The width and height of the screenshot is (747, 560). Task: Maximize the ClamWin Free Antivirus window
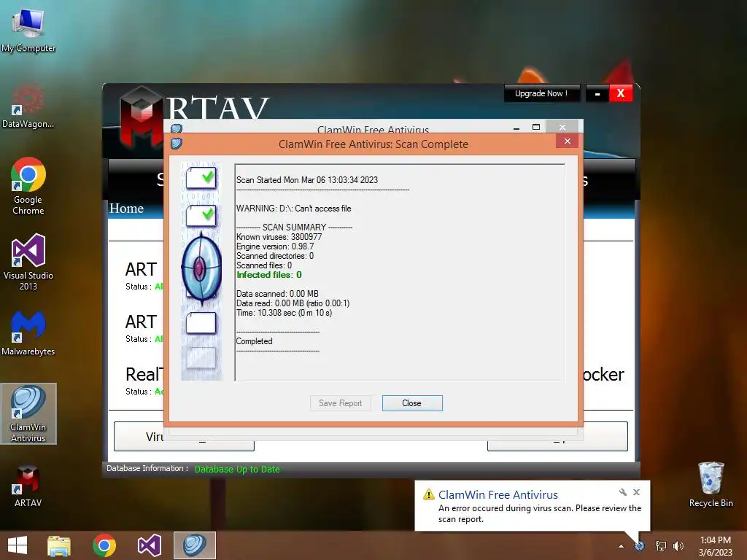pos(536,127)
